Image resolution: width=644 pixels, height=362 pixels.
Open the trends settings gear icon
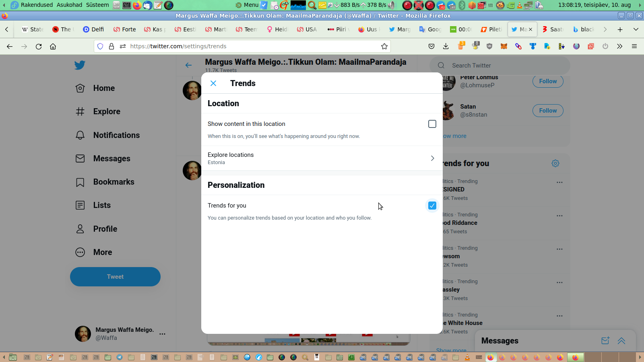click(x=555, y=163)
